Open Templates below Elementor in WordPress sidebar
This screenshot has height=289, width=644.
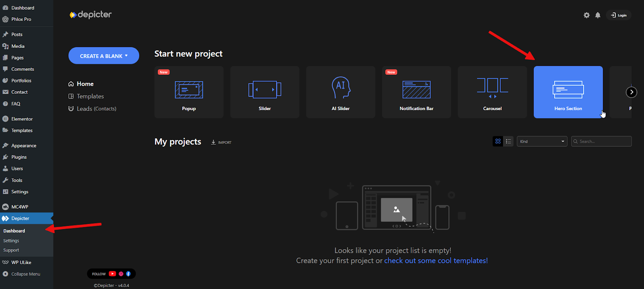point(27,131)
